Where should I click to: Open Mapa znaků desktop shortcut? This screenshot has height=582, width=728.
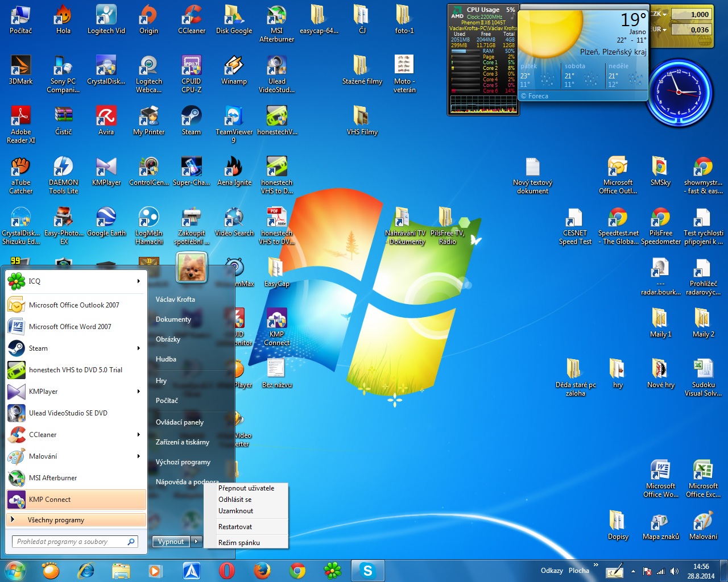point(660,525)
